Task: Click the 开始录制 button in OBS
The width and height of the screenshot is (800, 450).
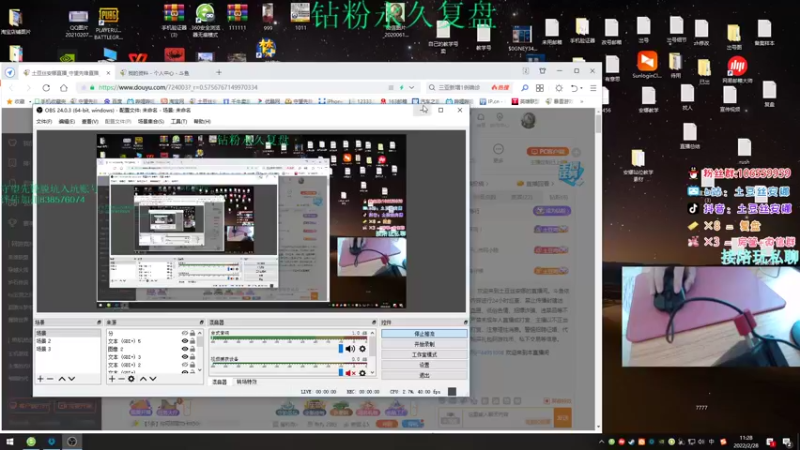Action: click(x=424, y=344)
